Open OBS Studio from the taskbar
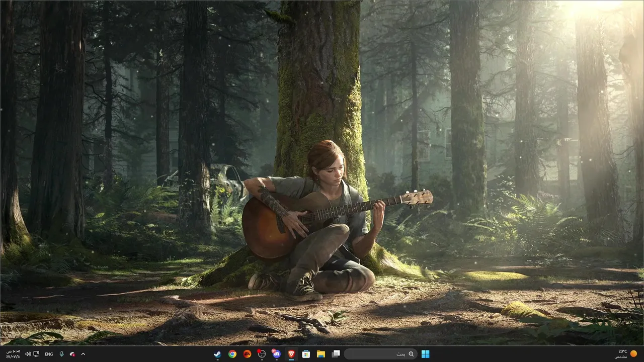Viewport: 644px width, 362px height. click(261, 354)
